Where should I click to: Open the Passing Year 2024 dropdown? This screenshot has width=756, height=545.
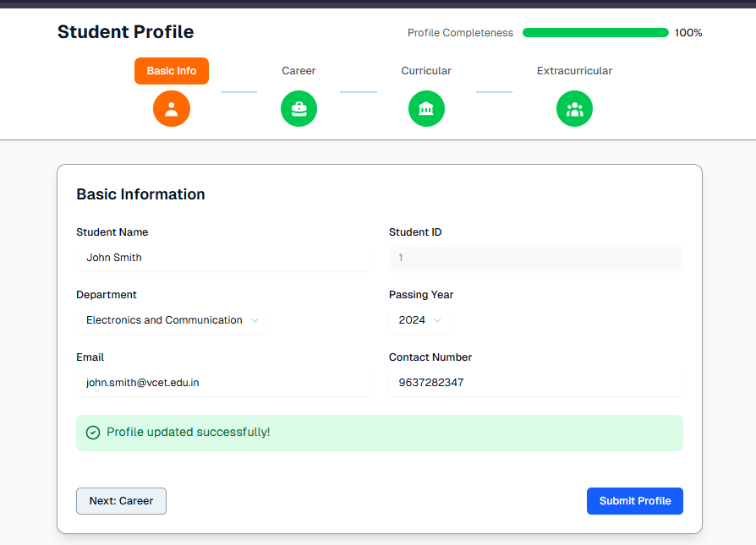[x=420, y=320]
